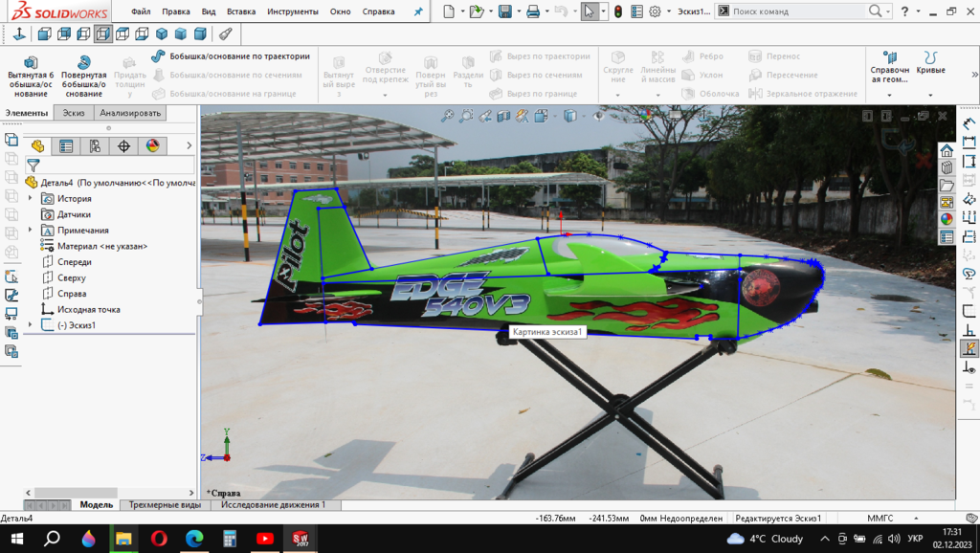
Task: Open the DisplayManager color ball tab
Action: [151, 146]
